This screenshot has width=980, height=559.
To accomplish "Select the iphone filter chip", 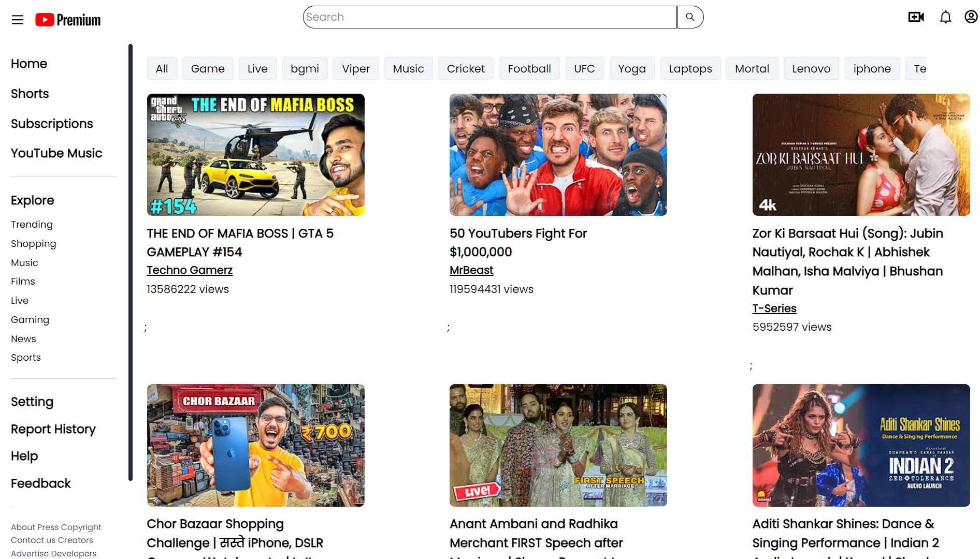I will pos(872,68).
